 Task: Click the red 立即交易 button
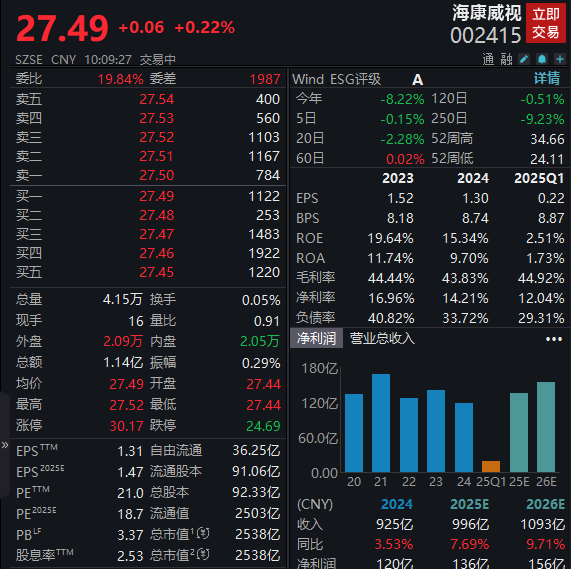click(546, 23)
